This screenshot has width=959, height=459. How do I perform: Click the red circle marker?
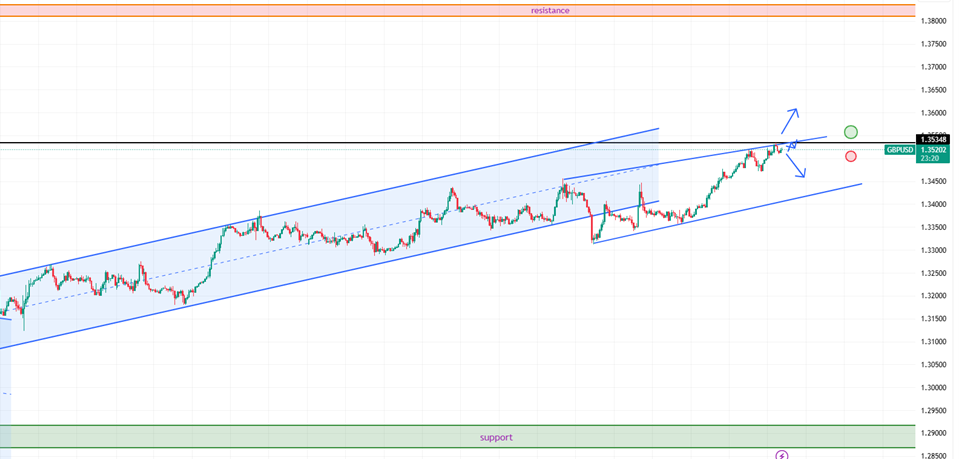pos(850,156)
